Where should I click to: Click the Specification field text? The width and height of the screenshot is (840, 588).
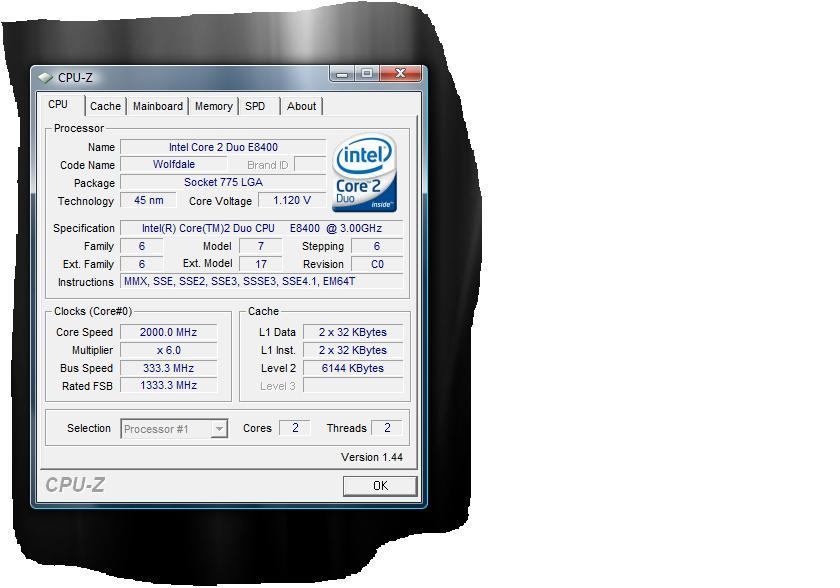pyautogui.click(x=261, y=228)
